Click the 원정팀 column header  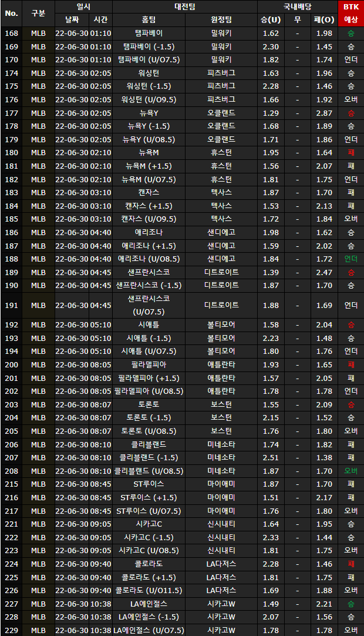click(x=221, y=20)
